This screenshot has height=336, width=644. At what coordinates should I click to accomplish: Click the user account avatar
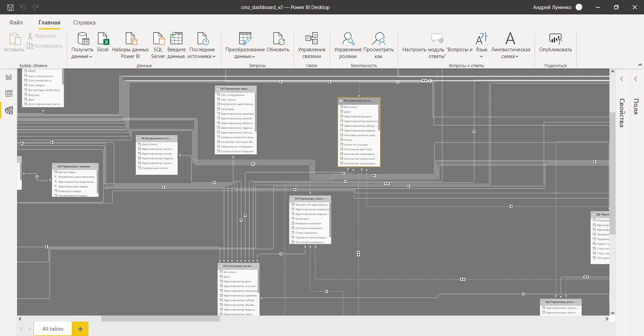pyautogui.click(x=579, y=7)
